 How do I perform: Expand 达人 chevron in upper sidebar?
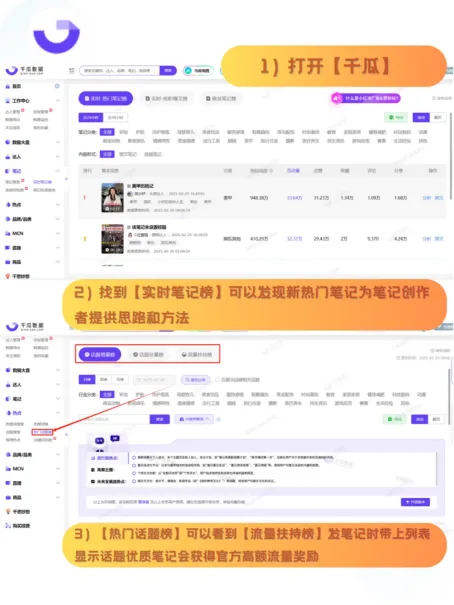58,157
